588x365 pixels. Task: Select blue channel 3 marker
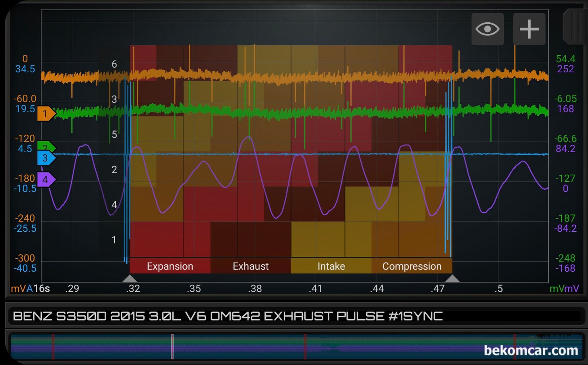46,158
